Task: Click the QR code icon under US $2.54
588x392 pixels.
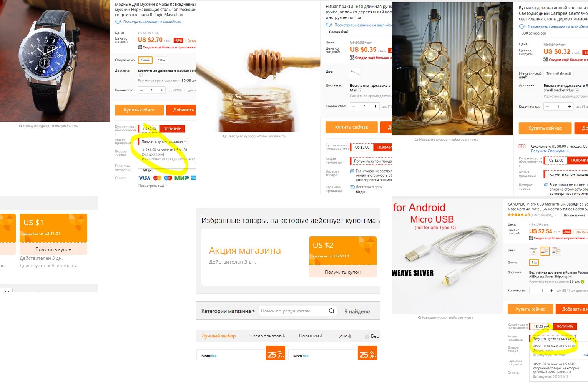Action: point(531,238)
